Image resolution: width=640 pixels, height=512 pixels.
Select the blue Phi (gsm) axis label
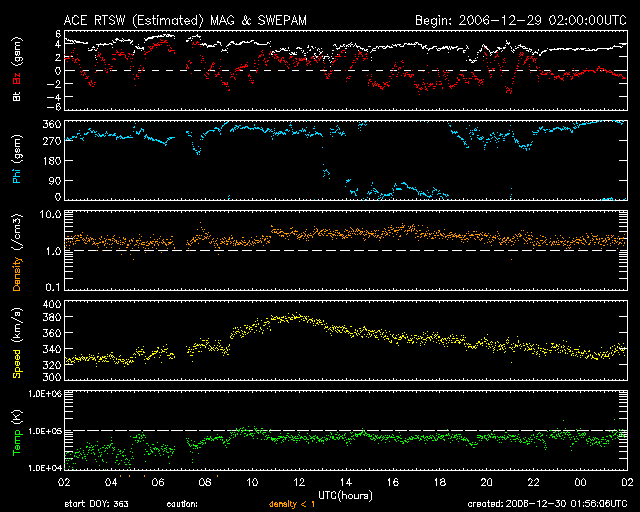click(x=17, y=165)
